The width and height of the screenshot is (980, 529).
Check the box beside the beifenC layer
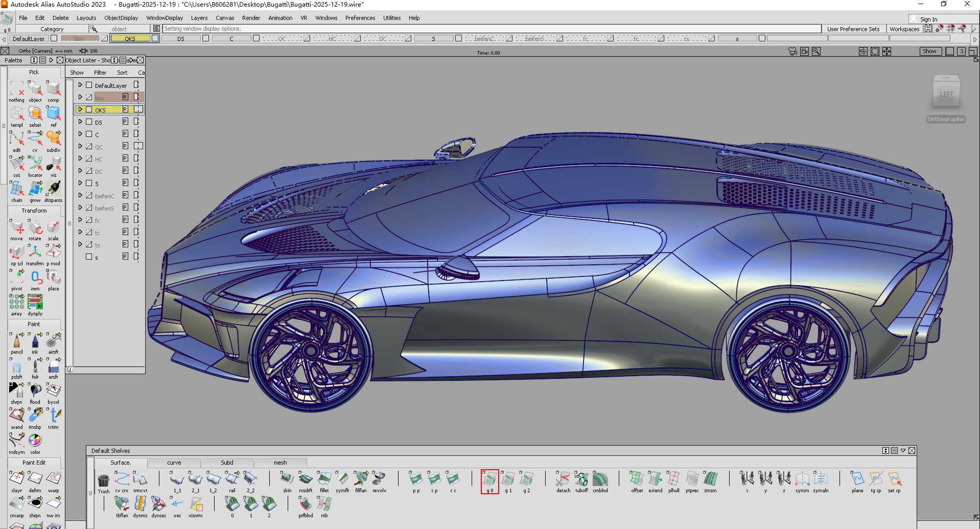(89, 195)
